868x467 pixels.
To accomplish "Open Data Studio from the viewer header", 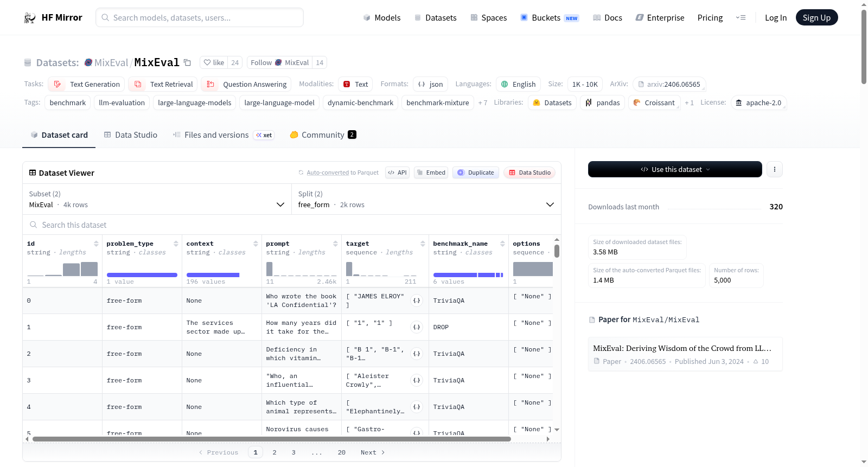I will point(529,172).
